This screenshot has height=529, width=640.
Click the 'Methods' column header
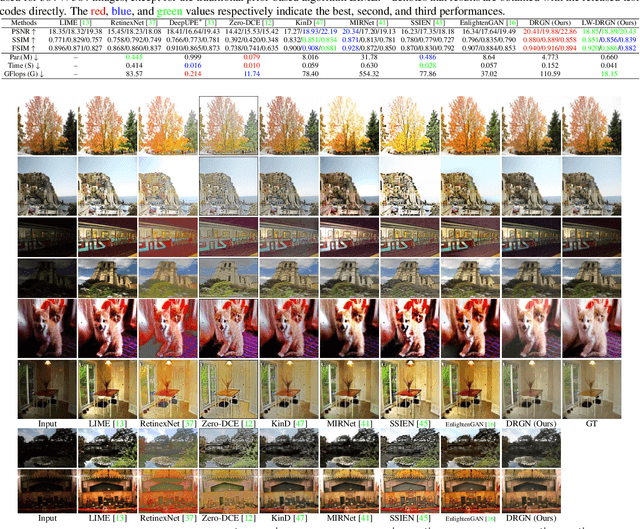point(23,22)
